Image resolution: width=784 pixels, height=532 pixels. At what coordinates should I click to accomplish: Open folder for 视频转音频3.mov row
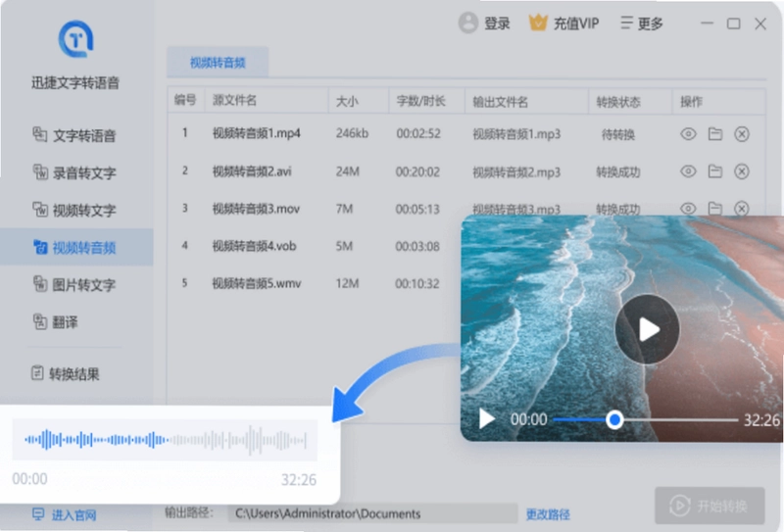[715, 208]
